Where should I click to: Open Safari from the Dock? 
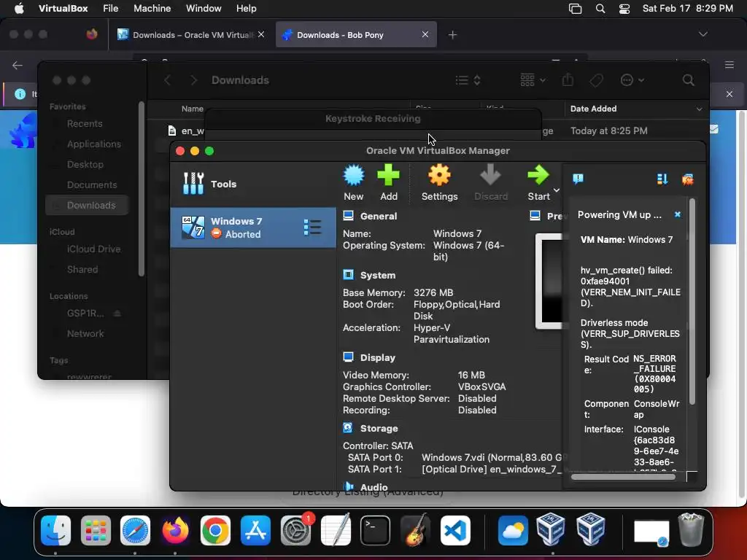click(x=135, y=530)
